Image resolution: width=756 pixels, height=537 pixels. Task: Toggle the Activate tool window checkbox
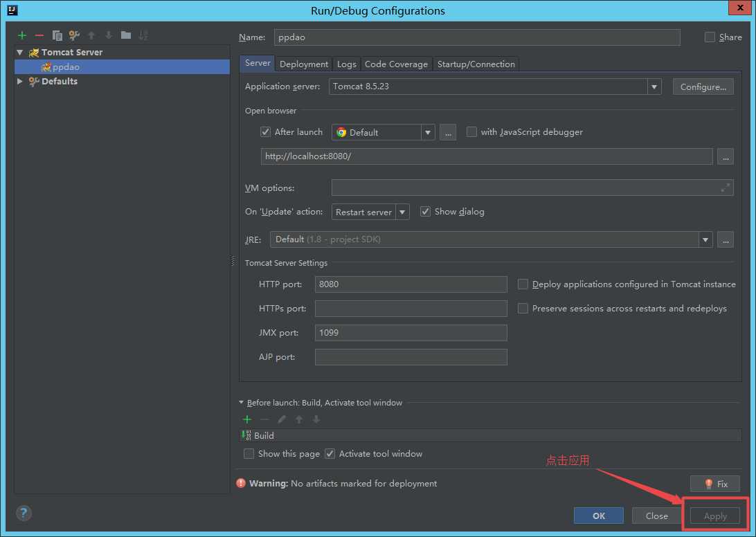(330, 453)
